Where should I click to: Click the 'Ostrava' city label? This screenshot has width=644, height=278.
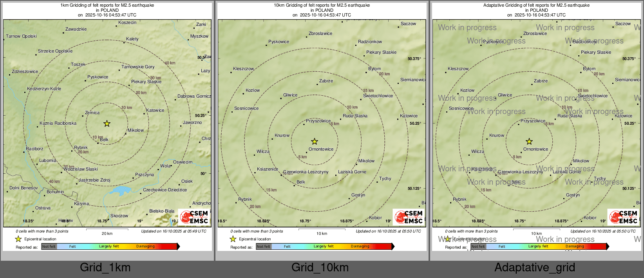(43, 208)
